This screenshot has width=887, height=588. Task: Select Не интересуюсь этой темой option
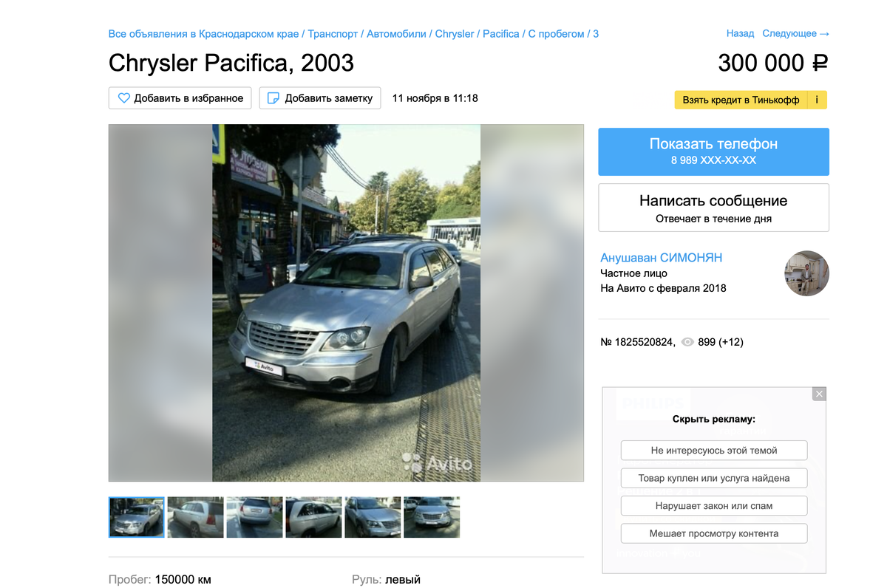coord(714,450)
